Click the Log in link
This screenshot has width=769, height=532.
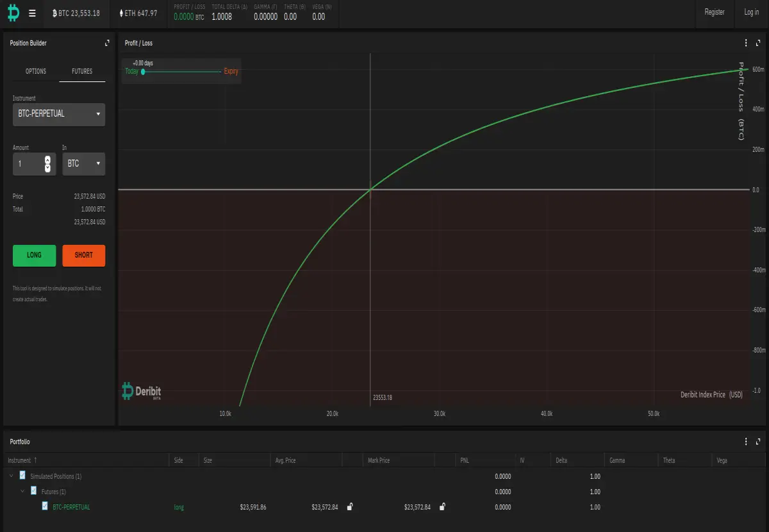point(751,12)
